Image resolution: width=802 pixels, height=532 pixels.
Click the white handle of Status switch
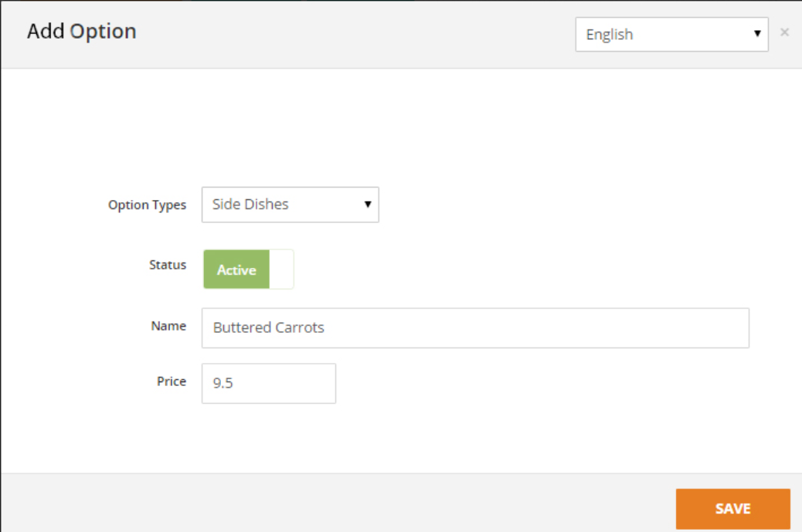(281, 269)
